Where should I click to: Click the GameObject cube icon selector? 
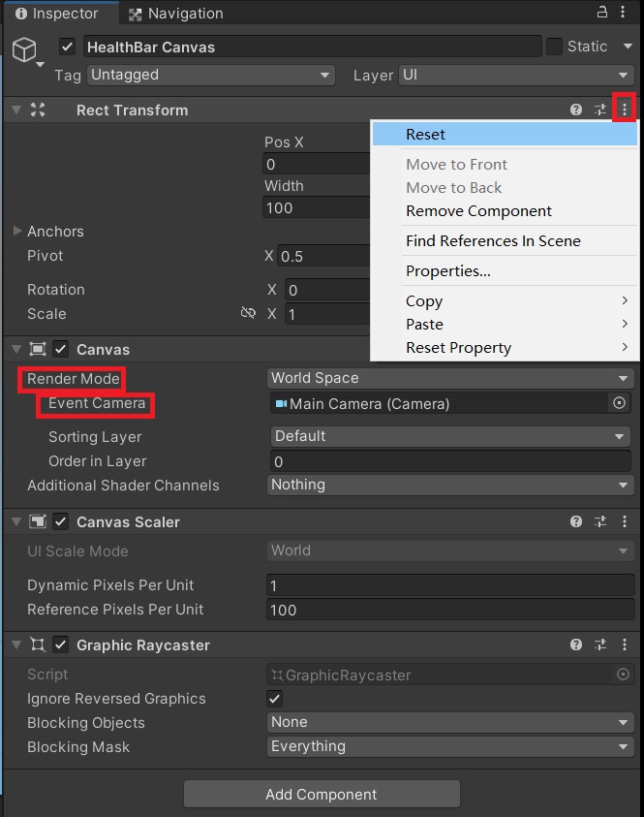coord(25,51)
